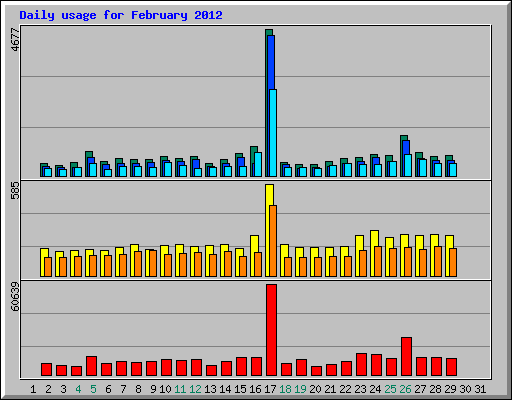Click day label '30' on the x-axis
512x400 pixels.
click(x=465, y=389)
